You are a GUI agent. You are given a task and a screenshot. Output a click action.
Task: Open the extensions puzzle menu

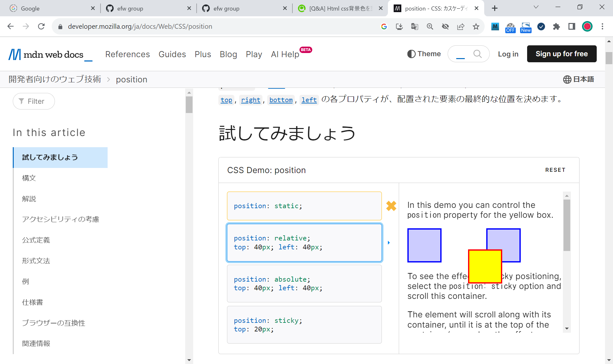[x=556, y=27]
